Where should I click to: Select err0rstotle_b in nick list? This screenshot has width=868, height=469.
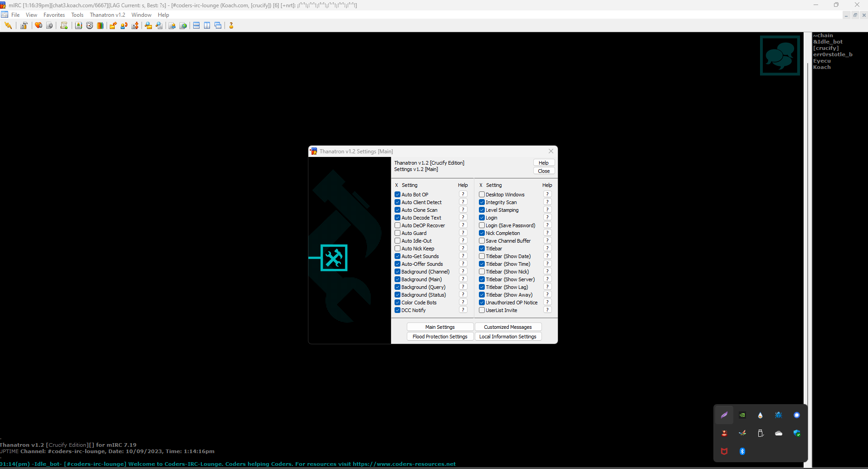click(833, 54)
